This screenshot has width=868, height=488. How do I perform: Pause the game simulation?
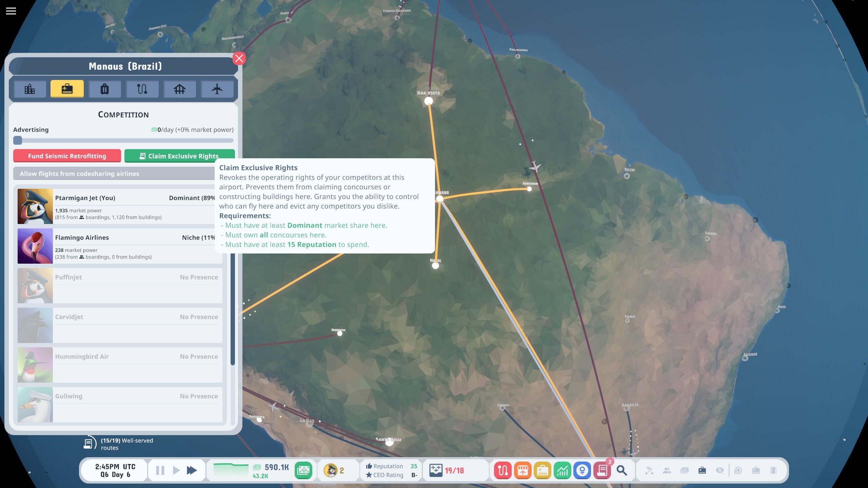pyautogui.click(x=159, y=470)
